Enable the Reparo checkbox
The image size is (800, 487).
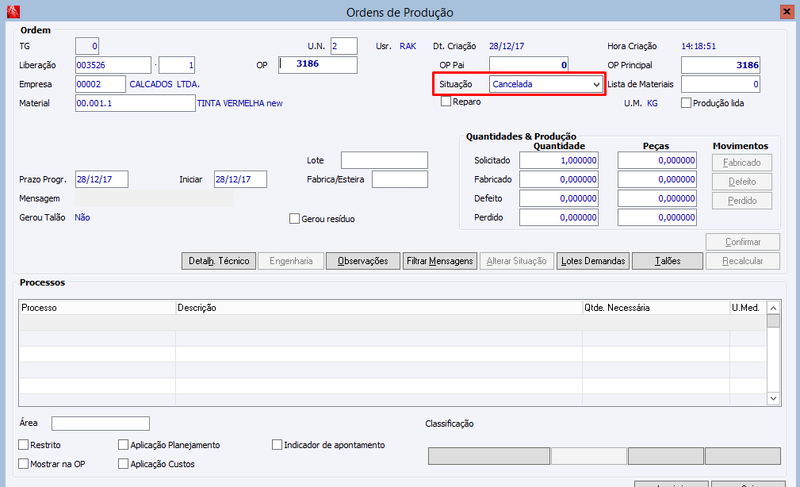446,101
